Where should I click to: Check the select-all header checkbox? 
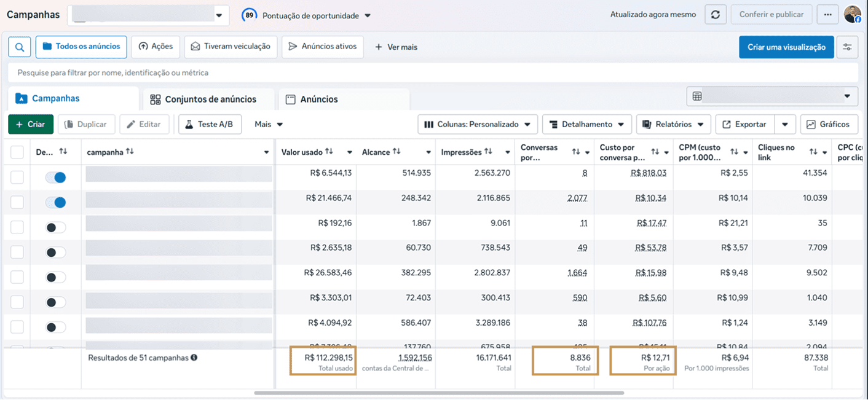pyautogui.click(x=17, y=152)
